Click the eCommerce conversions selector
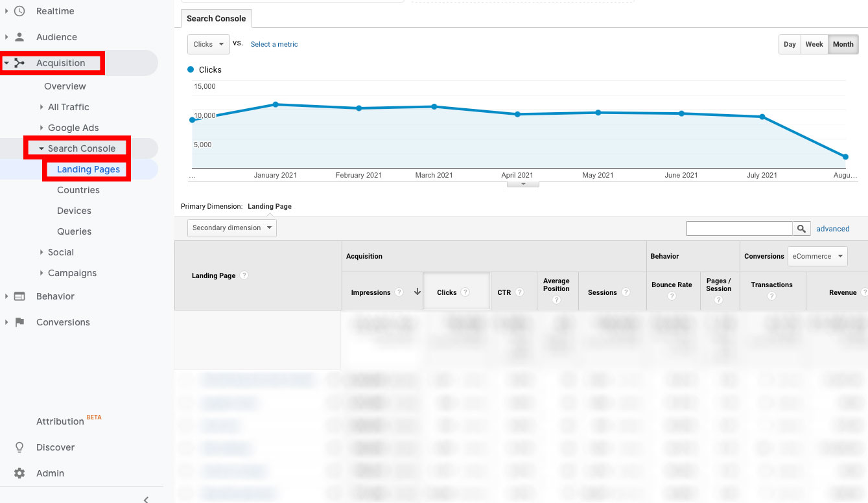The image size is (868, 503). (x=817, y=256)
